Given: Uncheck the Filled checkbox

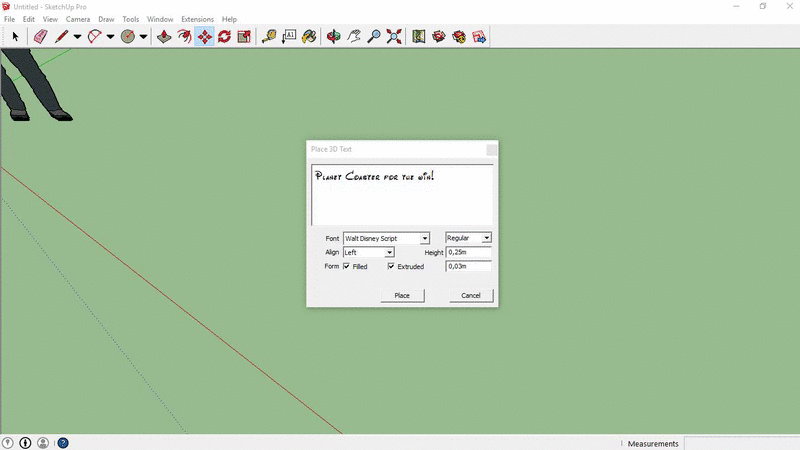Looking at the screenshot, I should pos(346,266).
